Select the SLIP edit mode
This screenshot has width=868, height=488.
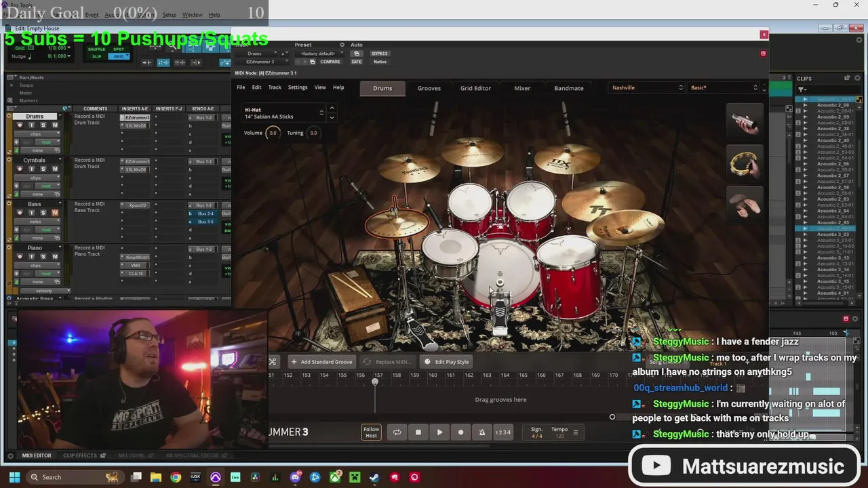tap(96, 56)
